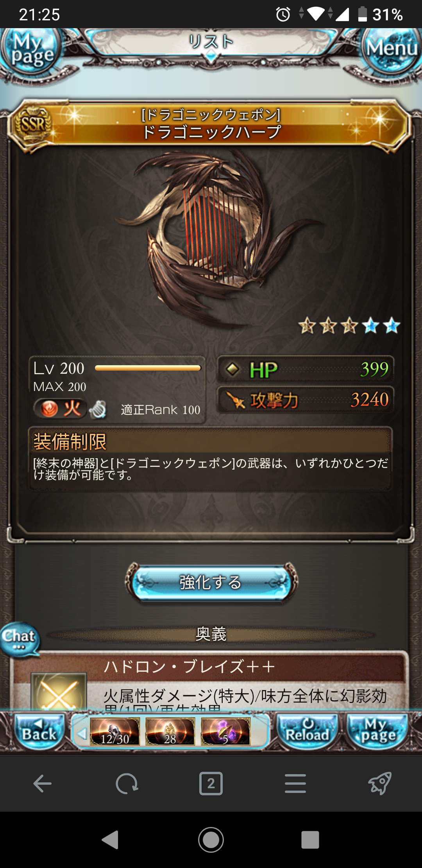Tap the 強化する upgrade button
Screen dimensions: 422x868
[x=211, y=583]
